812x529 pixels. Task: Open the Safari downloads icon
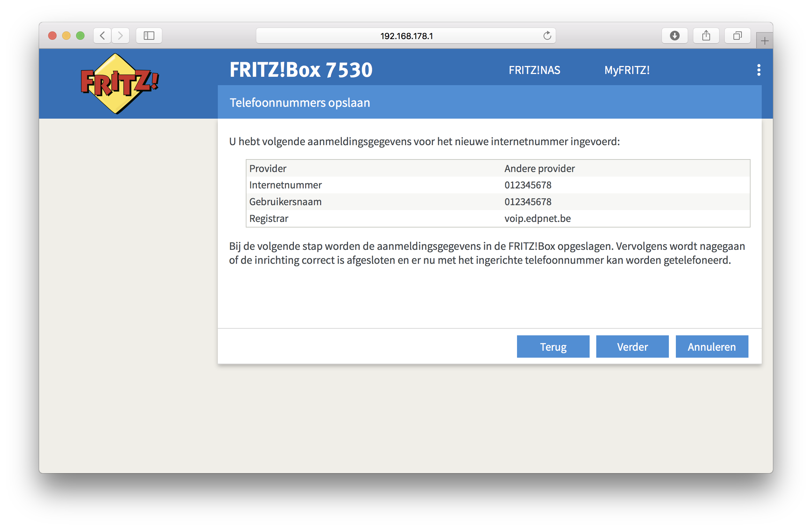click(674, 36)
